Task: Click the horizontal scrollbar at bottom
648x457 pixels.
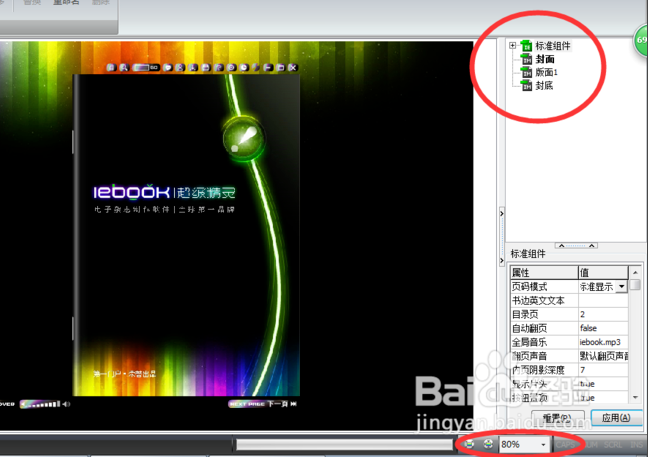Action: coord(344,445)
